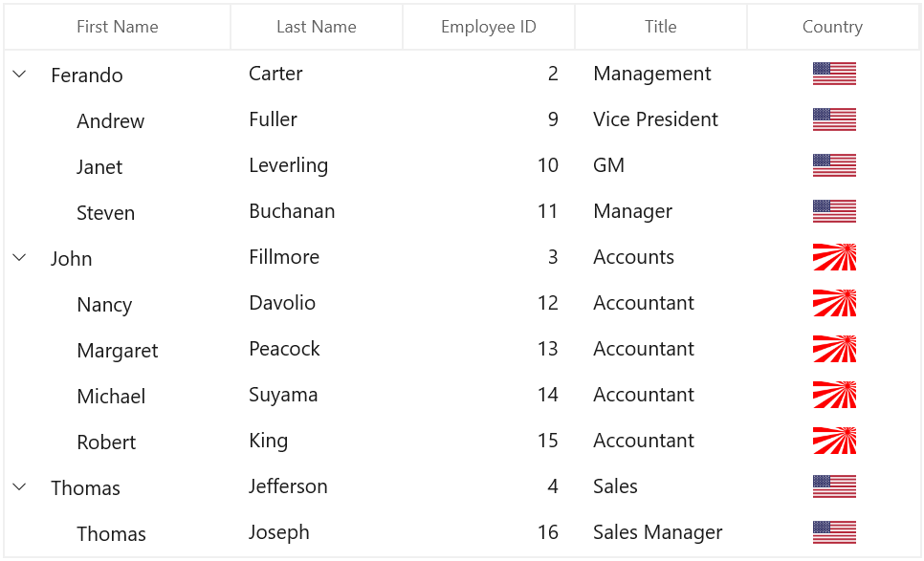This screenshot has height=561, width=924.
Task: Click the Country column header
Action: coord(832,26)
